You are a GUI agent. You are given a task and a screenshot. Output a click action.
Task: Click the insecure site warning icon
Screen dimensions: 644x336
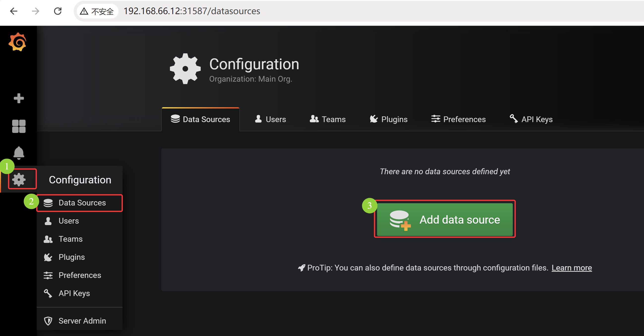84,11
